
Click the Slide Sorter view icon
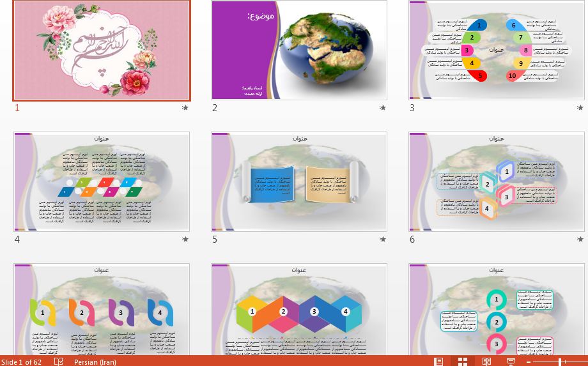coord(463,362)
